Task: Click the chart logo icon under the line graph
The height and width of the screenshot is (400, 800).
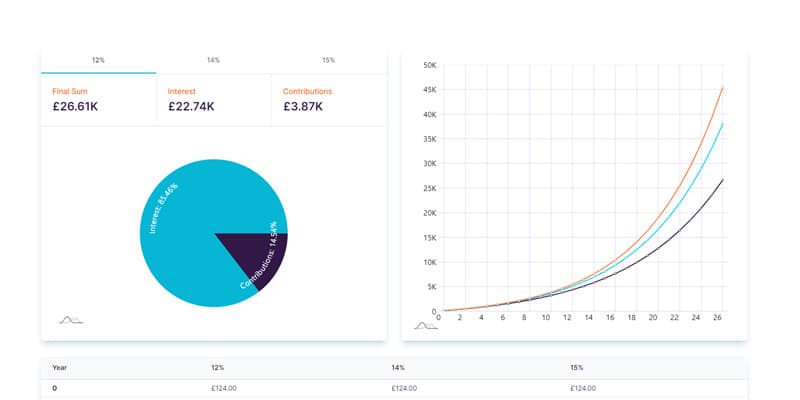Action: tap(425, 324)
